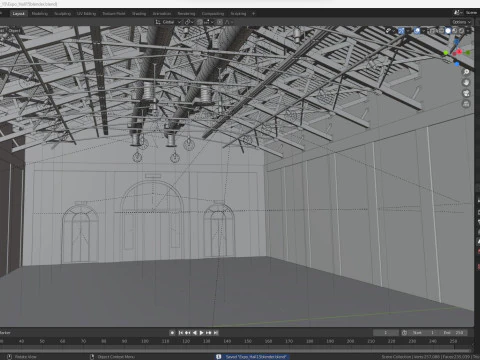
Task: Open the Texture Paint workspace tab
Action: click(x=114, y=14)
